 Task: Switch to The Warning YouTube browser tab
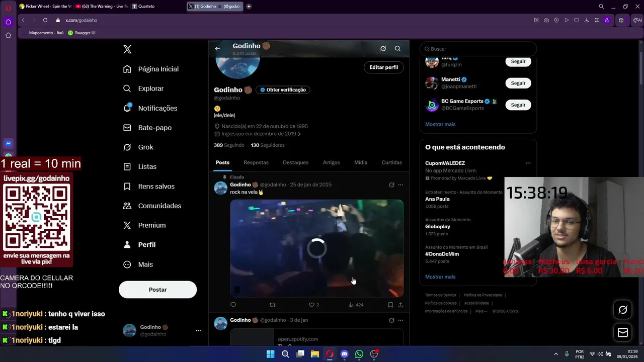pos(102,7)
